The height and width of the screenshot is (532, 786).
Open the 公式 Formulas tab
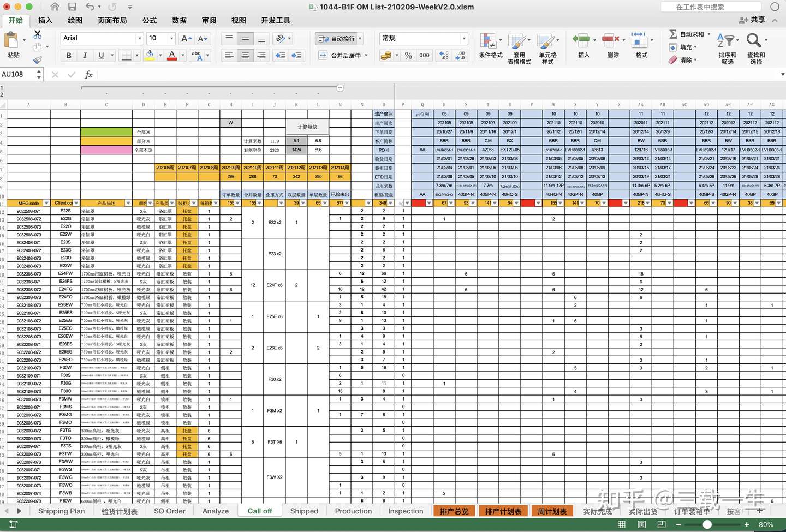click(150, 20)
